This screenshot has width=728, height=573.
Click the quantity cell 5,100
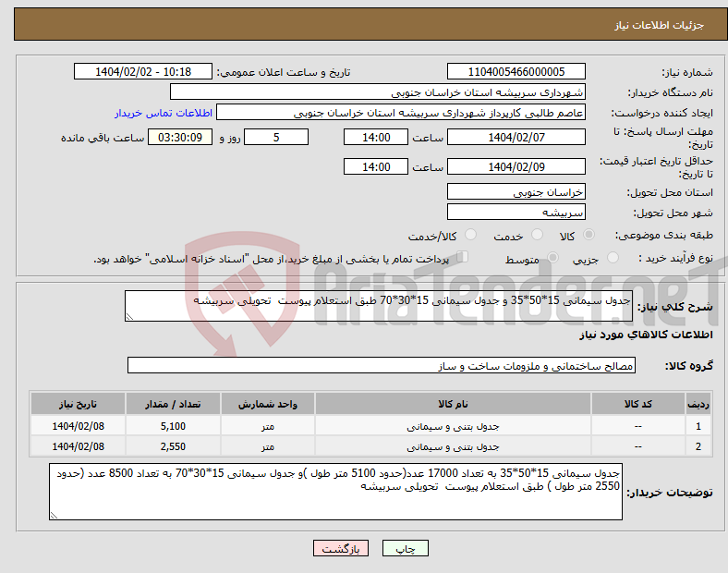(173, 426)
